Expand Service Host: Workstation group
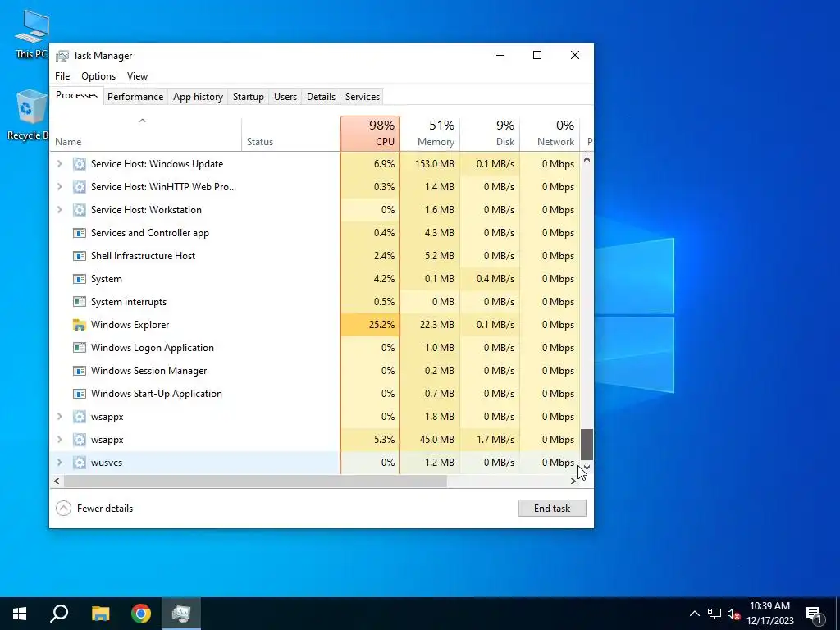840x630 pixels. pos(59,210)
